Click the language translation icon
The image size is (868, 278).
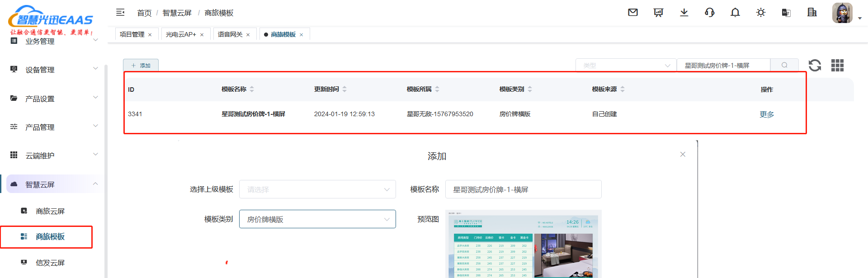pyautogui.click(x=786, y=13)
